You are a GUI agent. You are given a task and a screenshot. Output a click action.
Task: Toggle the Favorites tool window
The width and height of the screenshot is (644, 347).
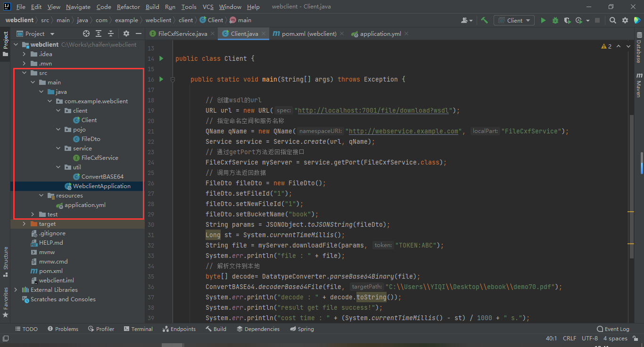(5, 302)
